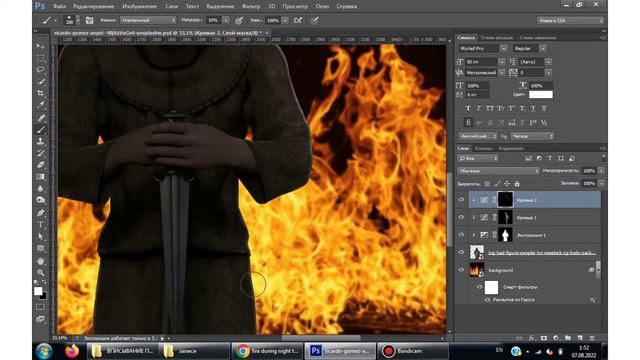This screenshot has height=360, width=640.
Task: Delete layer with trash icon
Action: point(592,338)
